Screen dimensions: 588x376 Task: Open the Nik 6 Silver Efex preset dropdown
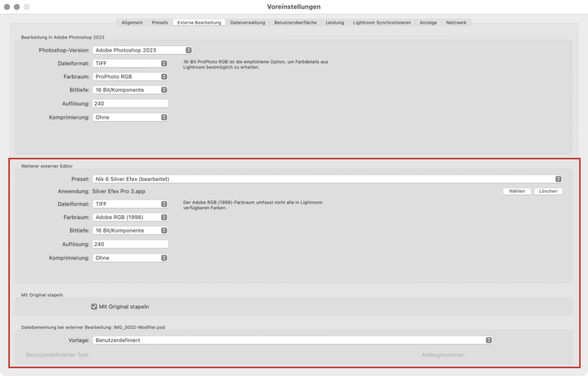(327, 179)
